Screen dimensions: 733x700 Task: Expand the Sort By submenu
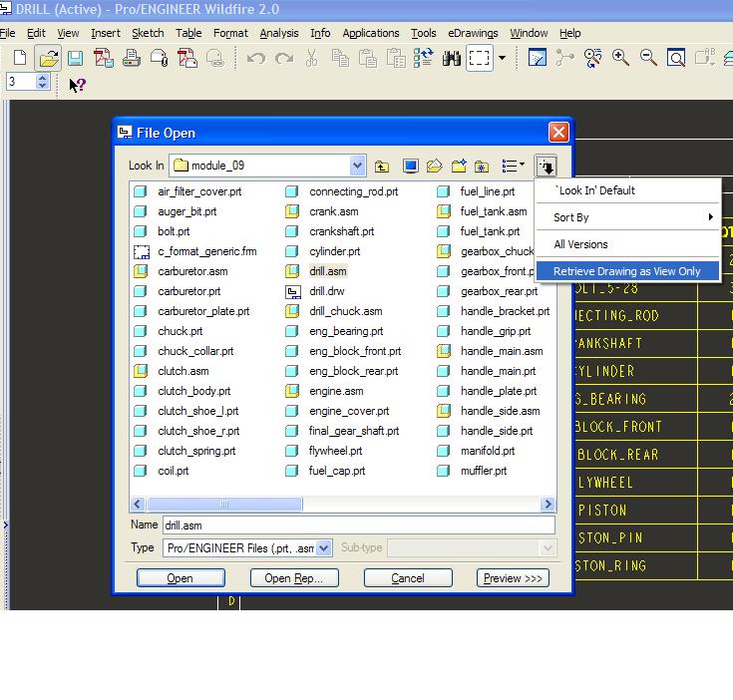pyautogui.click(x=627, y=217)
